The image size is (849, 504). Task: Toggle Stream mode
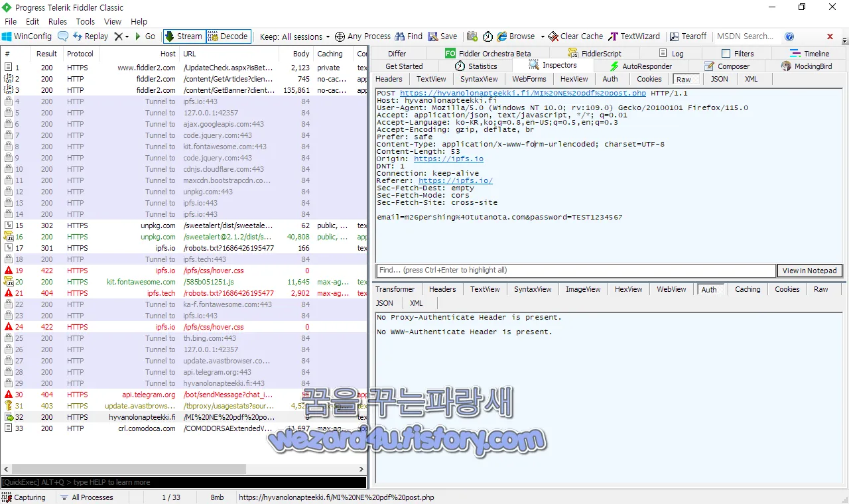point(184,36)
